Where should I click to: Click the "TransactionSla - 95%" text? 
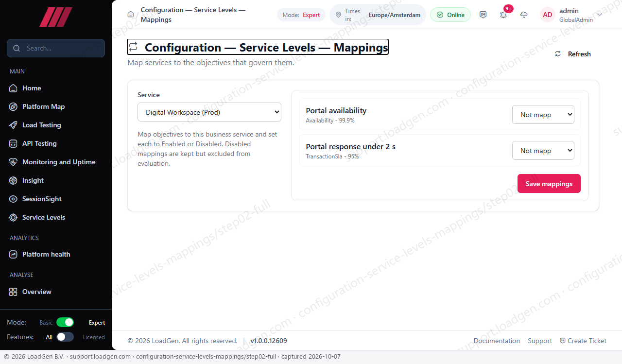coord(332,156)
